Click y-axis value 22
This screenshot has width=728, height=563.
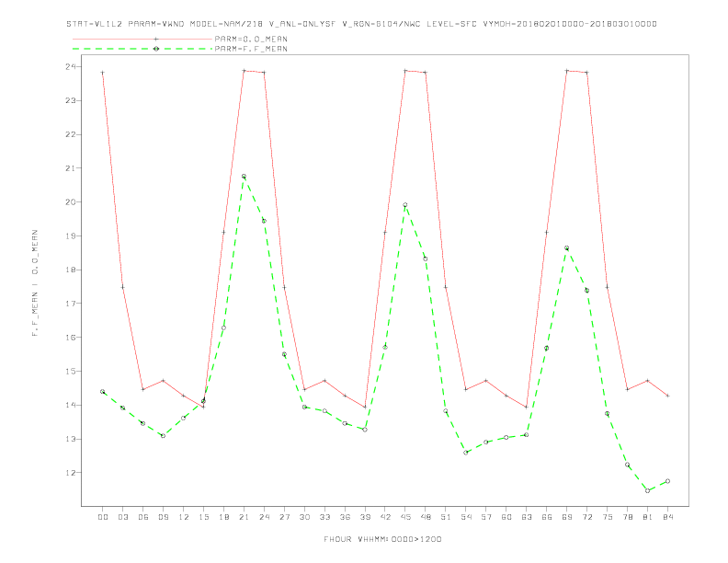[x=71, y=134]
